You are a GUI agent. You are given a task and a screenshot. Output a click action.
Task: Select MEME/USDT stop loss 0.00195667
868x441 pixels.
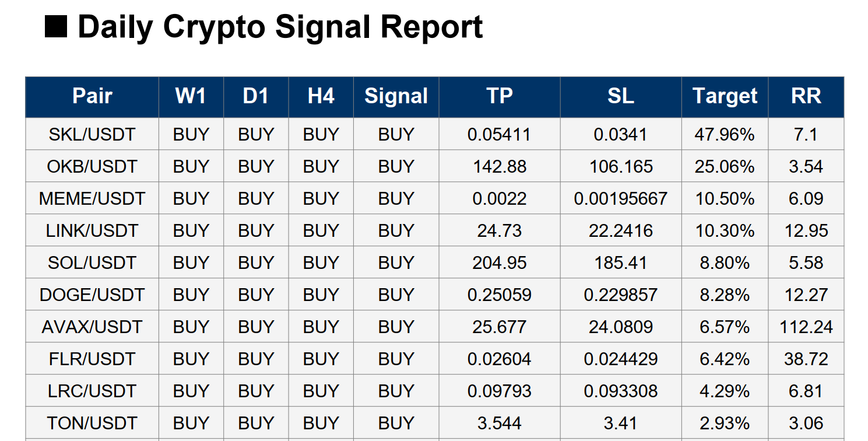[x=620, y=199]
